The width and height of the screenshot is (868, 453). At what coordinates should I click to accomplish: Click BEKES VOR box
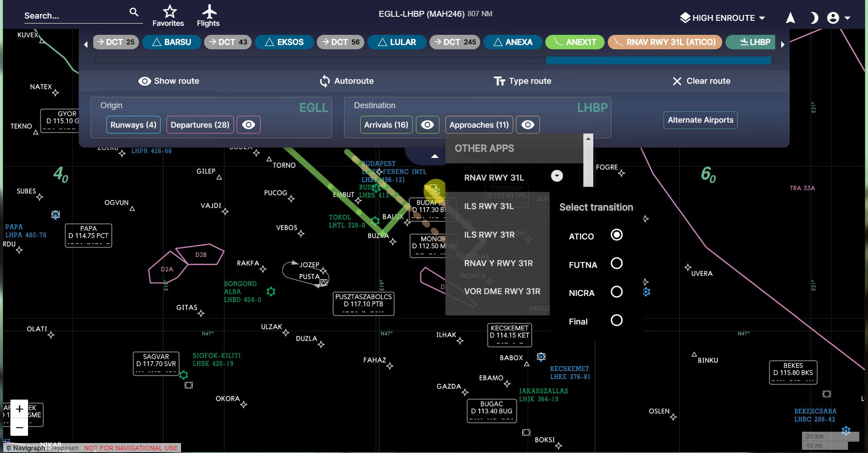click(793, 372)
